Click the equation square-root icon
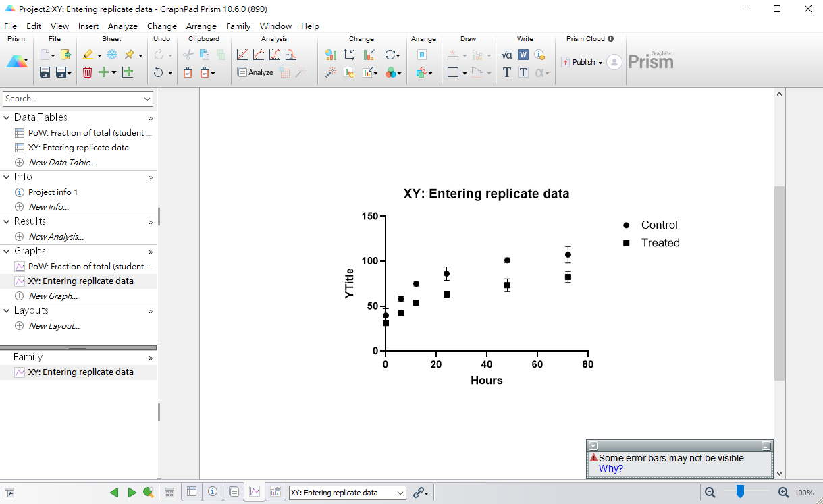 click(x=507, y=55)
